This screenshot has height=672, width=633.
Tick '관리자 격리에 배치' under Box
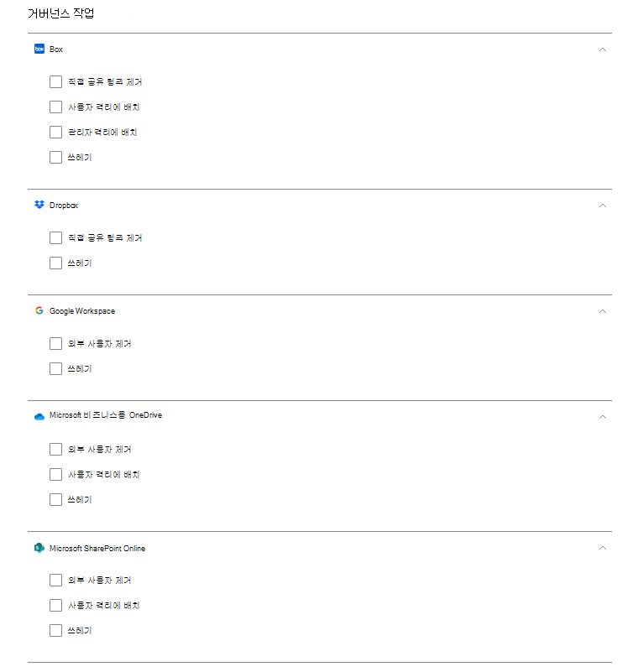tap(56, 133)
